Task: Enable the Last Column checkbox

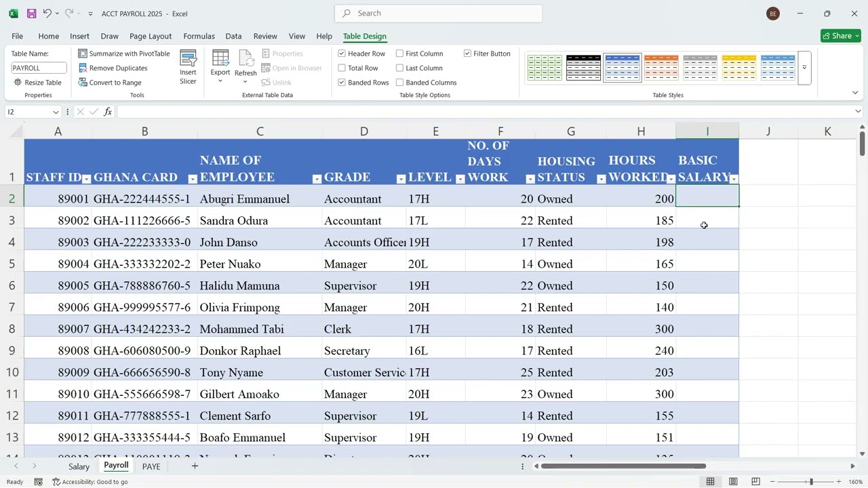Action: pos(400,68)
